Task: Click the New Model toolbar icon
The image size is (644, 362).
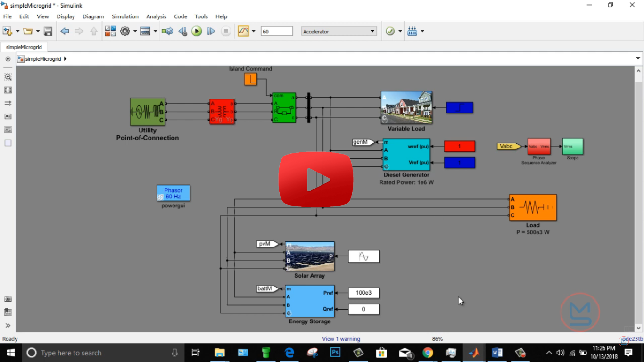Action: pos(7,31)
